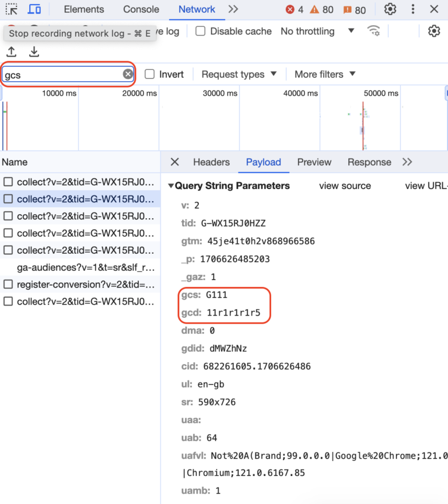Open the Headers tab
This screenshot has height=504, width=448.
click(211, 162)
